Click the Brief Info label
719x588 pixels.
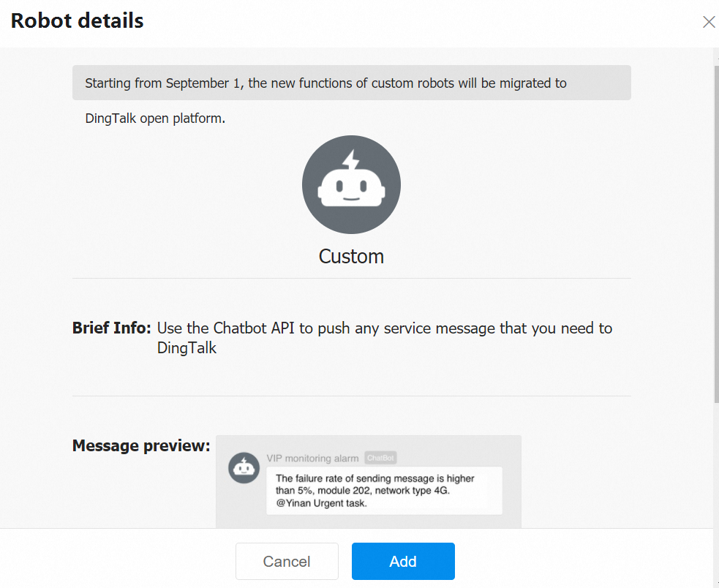point(111,328)
